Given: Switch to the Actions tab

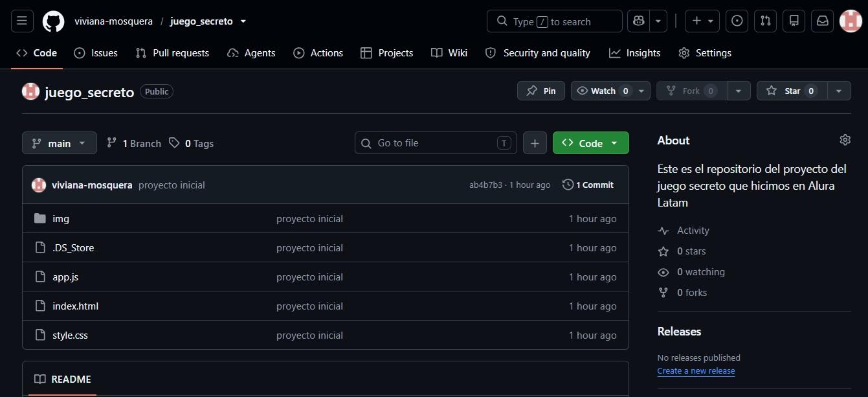Looking at the screenshot, I should (318, 53).
